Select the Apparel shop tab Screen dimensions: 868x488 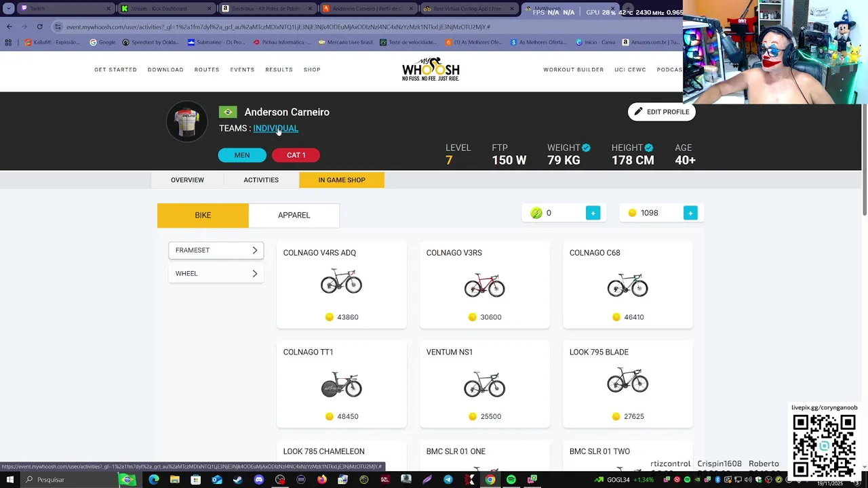(x=294, y=215)
